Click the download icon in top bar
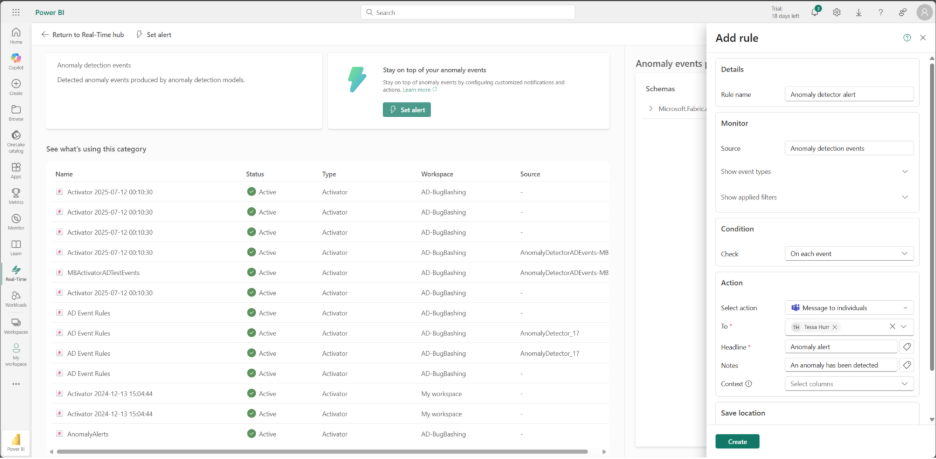This screenshot has height=459, width=936. click(859, 12)
